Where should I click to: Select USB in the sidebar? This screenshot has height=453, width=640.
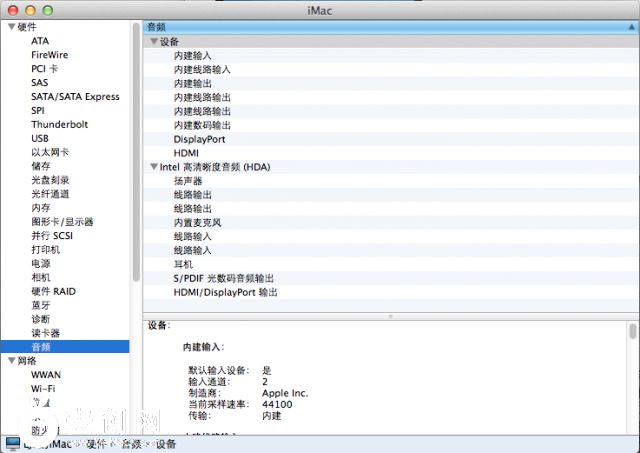[40, 139]
